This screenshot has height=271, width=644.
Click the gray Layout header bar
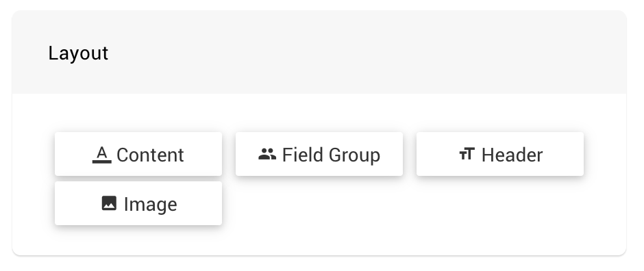click(319, 53)
